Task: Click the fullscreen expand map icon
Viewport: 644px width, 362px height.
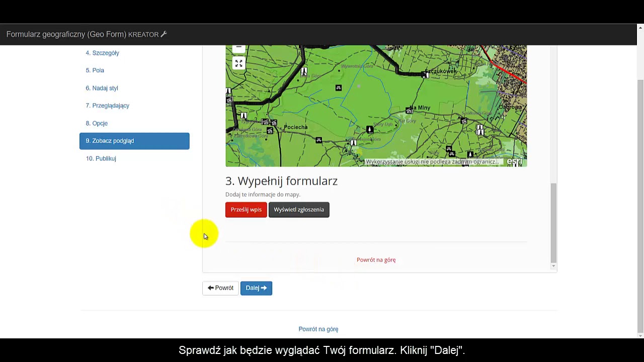Action: pos(238,63)
